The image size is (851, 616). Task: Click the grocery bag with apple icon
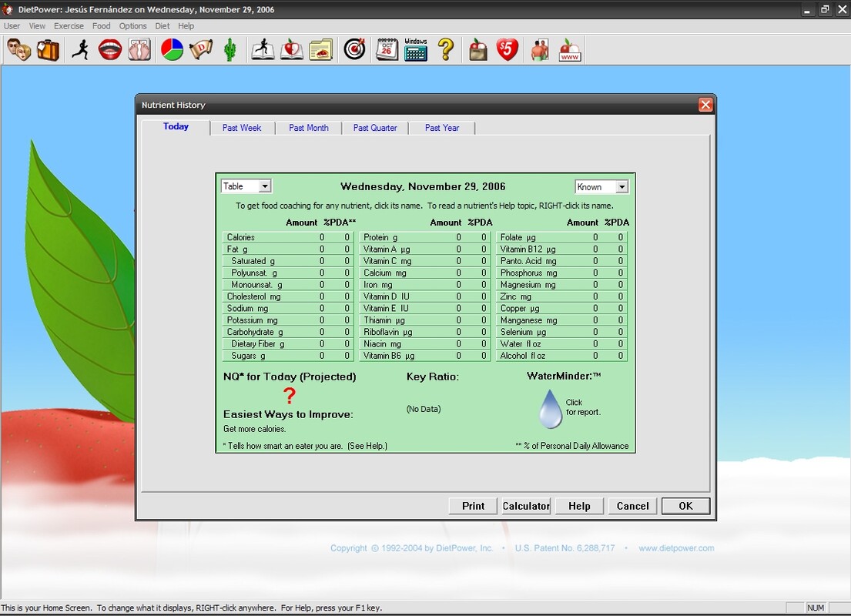click(478, 49)
